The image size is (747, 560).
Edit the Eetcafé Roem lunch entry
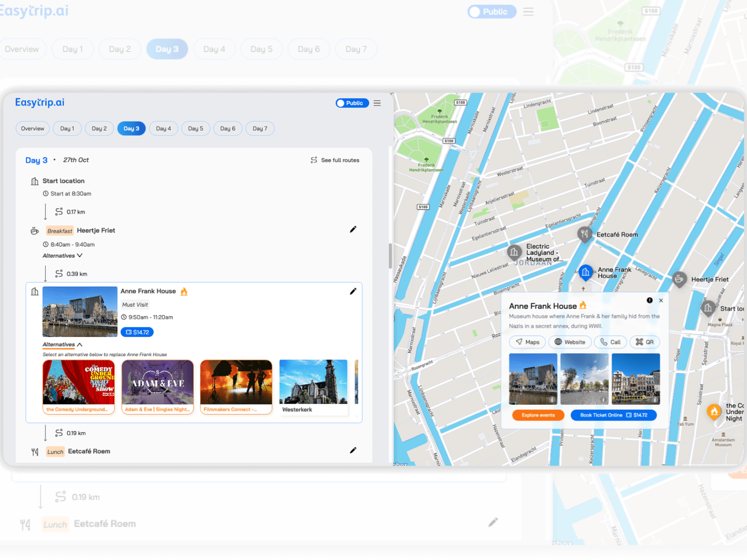coord(353,450)
